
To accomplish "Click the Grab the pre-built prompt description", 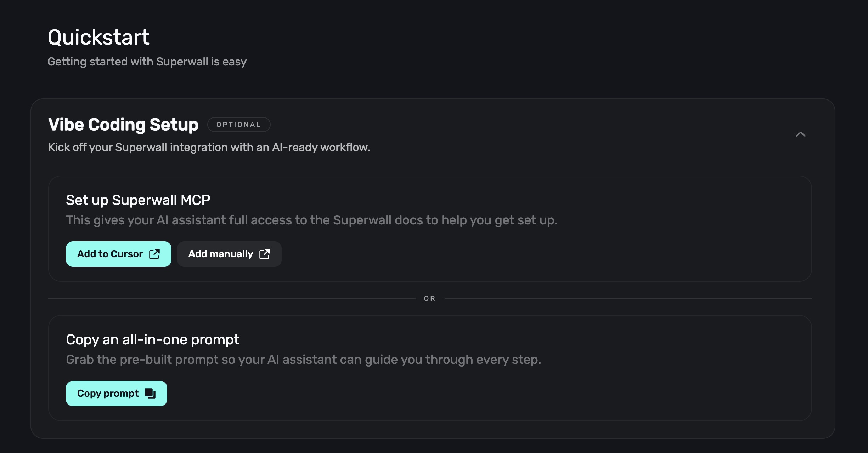I will coord(303,360).
